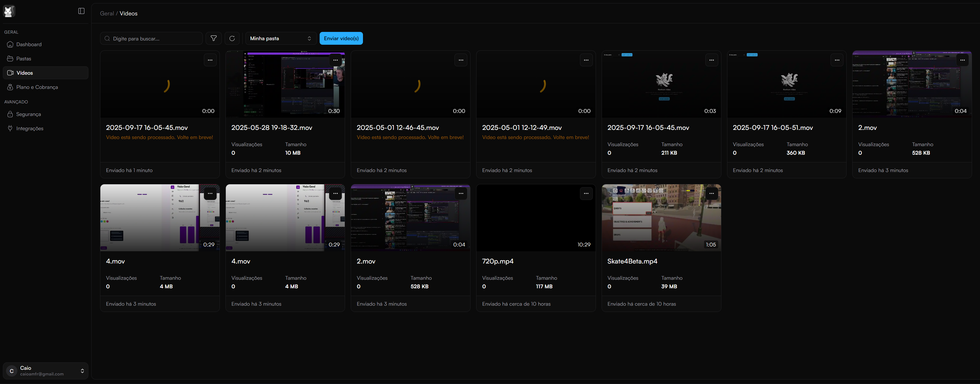
Task: Open Pastas in the sidebar
Action: point(46,59)
